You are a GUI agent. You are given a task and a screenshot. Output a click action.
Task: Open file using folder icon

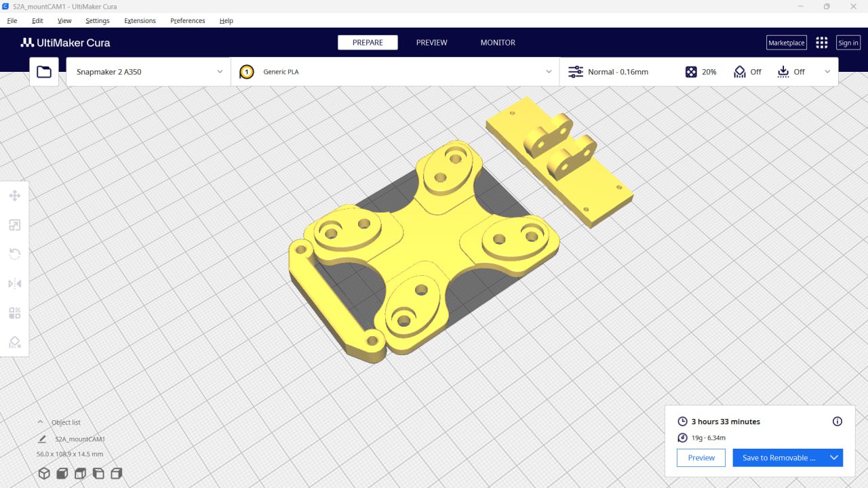pos(44,72)
